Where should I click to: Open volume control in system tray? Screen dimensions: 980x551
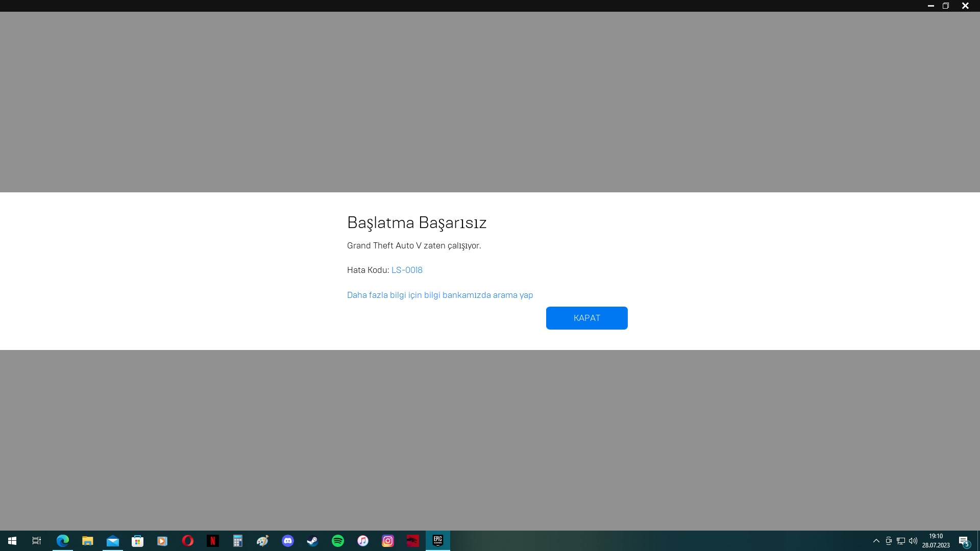(x=913, y=541)
